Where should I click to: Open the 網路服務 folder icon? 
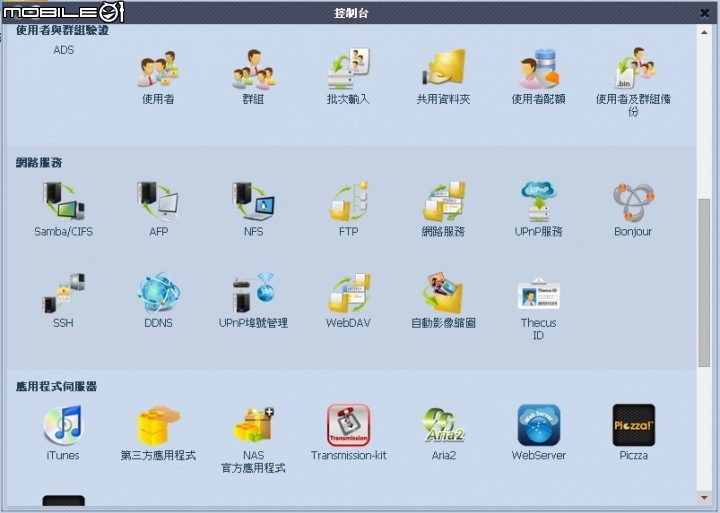(x=444, y=201)
